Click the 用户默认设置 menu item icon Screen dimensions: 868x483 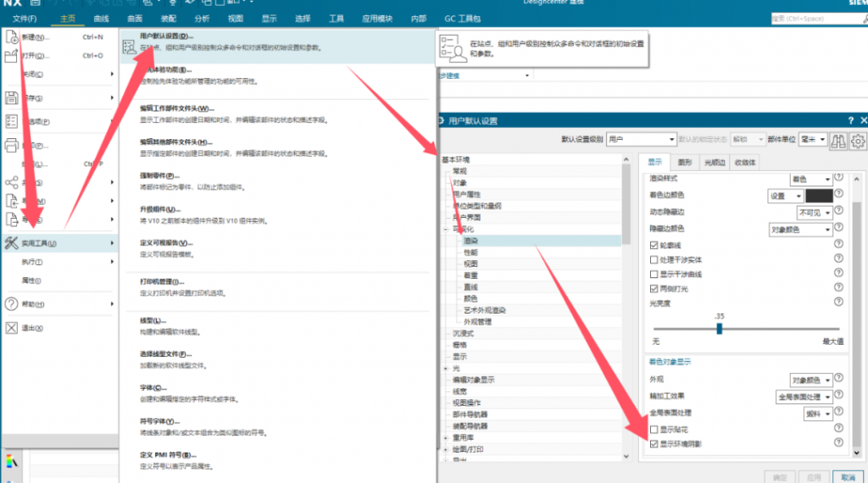pyautogui.click(x=130, y=47)
